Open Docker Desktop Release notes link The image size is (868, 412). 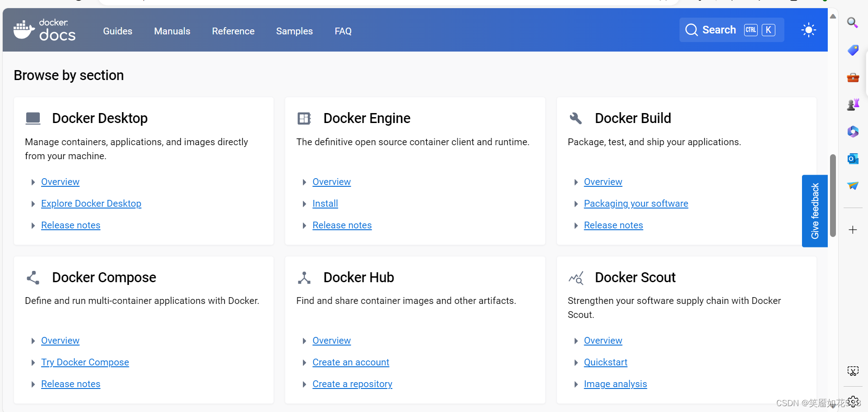[x=71, y=225]
